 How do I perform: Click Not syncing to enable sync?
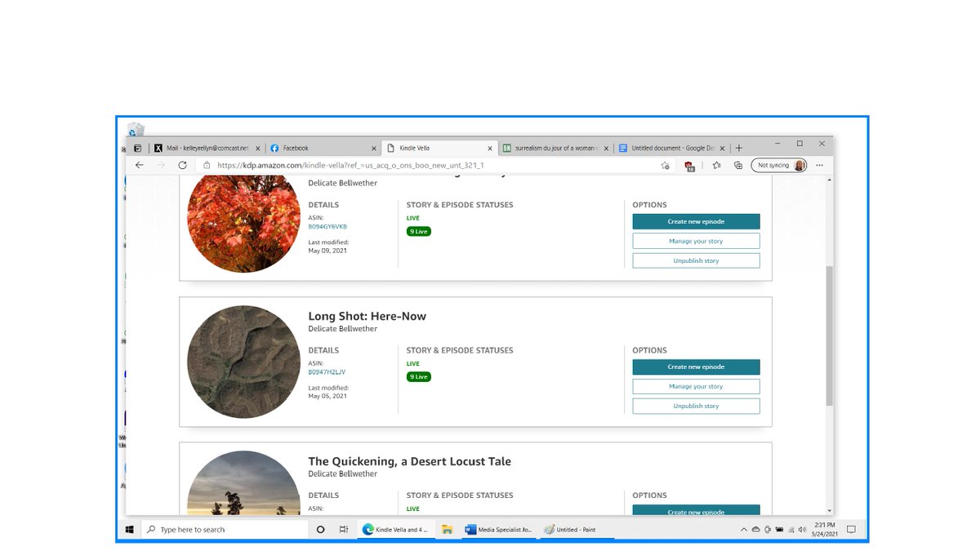[776, 165]
